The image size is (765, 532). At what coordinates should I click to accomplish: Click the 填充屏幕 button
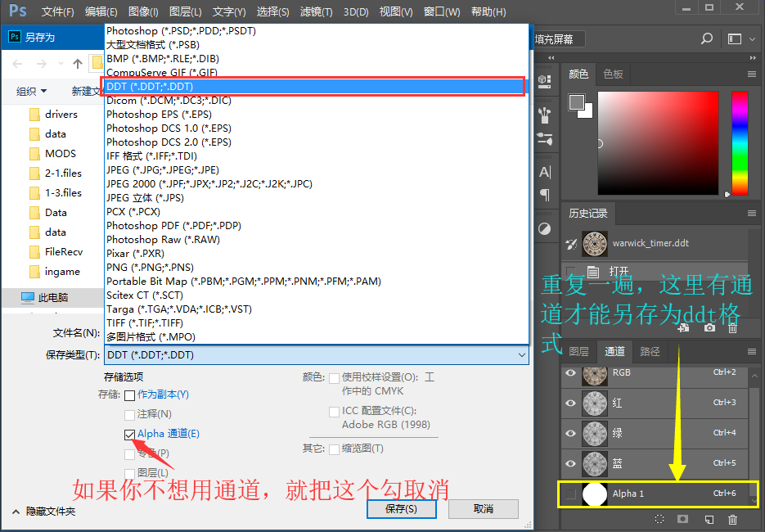558,39
